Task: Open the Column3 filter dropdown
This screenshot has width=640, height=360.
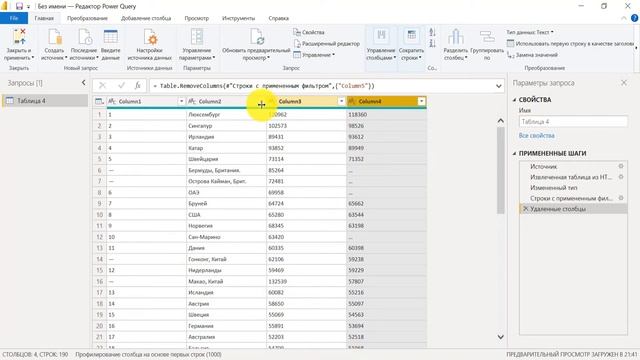Action: (x=341, y=101)
